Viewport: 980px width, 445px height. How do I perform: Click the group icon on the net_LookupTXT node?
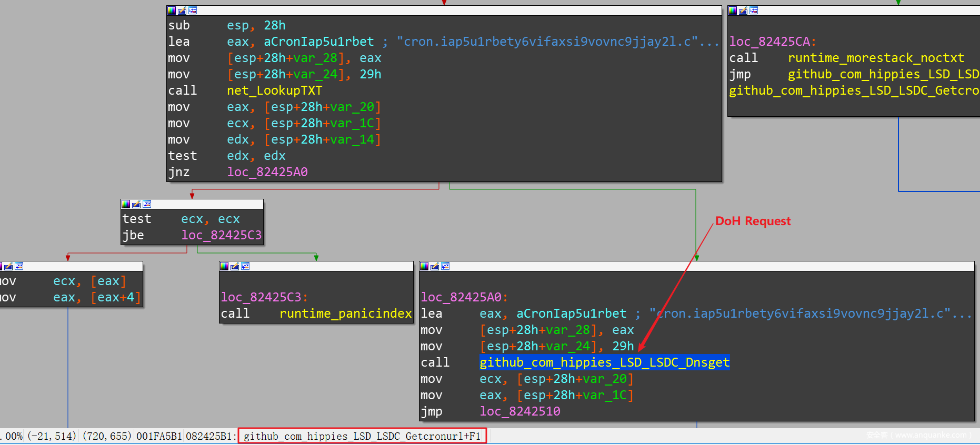coord(193,11)
